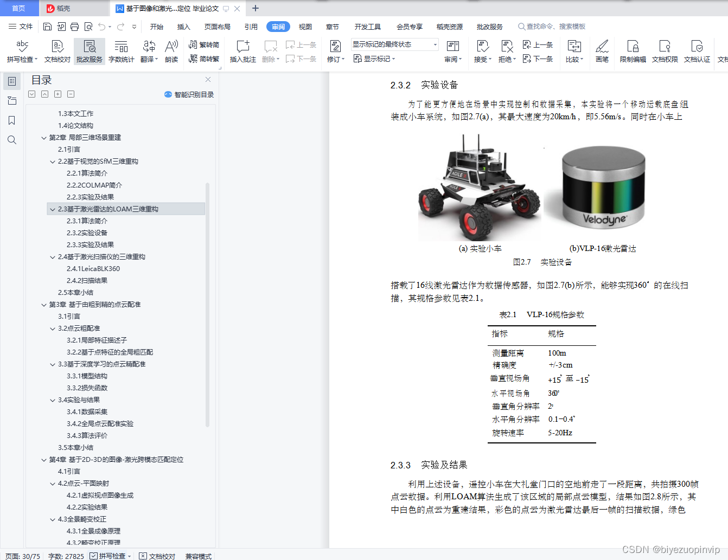Open the 首页 home tab
The image size is (728, 560).
click(19, 8)
